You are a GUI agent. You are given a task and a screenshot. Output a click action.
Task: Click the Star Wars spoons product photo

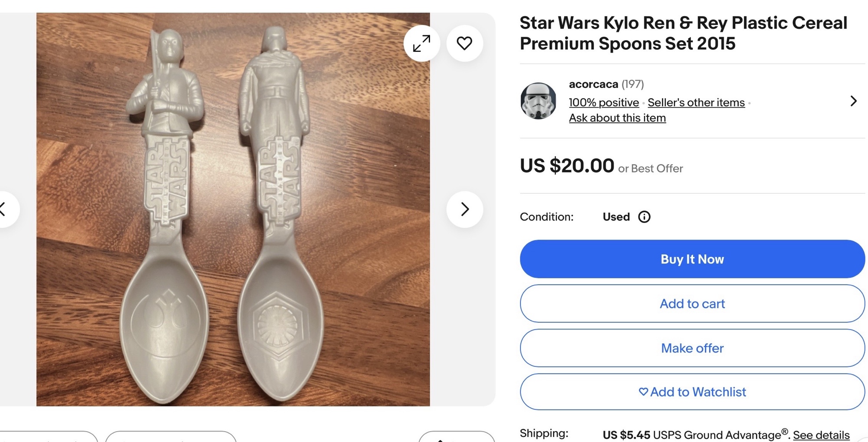point(233,209)
